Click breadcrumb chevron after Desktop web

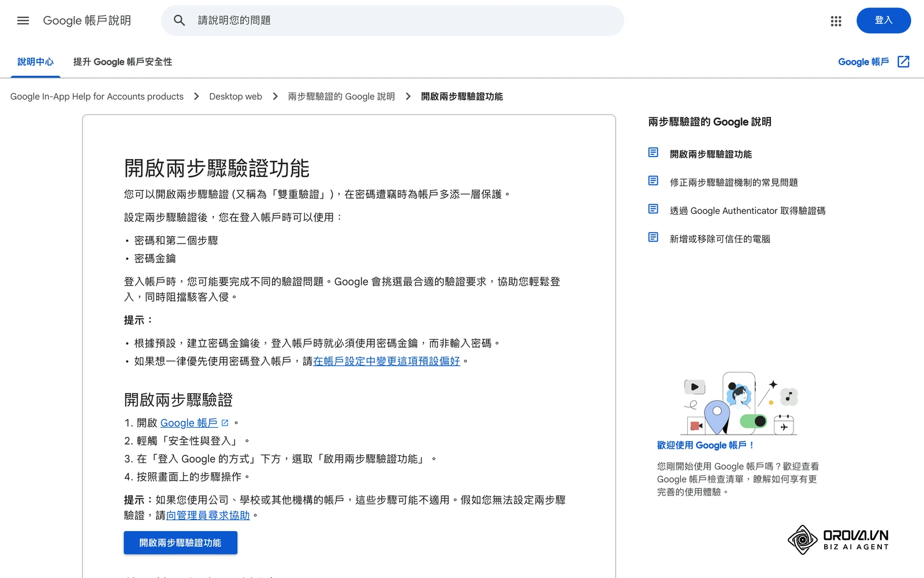(275, 97)
